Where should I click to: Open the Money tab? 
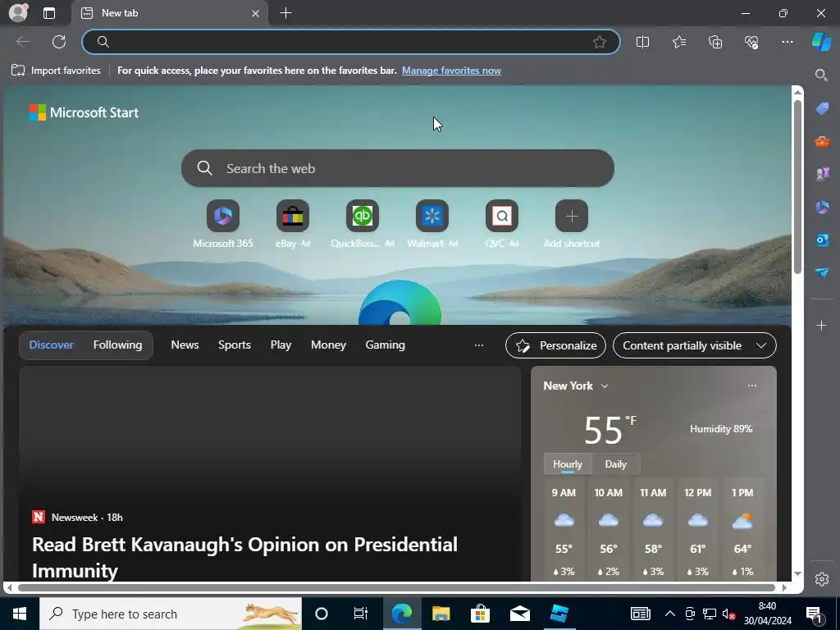pyautogui.click(x=328, y=345)
